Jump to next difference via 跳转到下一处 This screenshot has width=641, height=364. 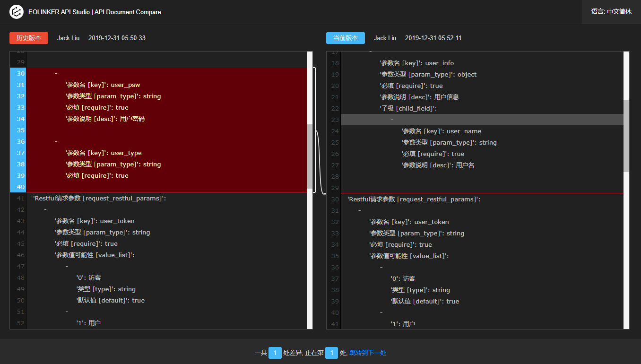click(x=368, y=353)
